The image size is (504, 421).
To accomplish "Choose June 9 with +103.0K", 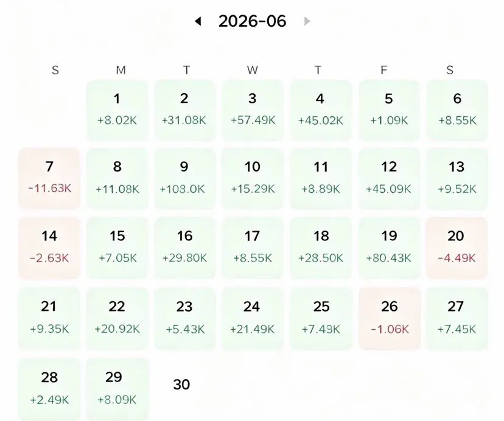I will [x=184, y=178].
